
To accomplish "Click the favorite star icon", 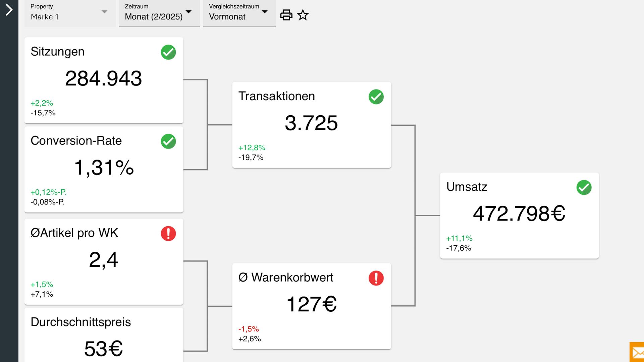I will (303, 15).
